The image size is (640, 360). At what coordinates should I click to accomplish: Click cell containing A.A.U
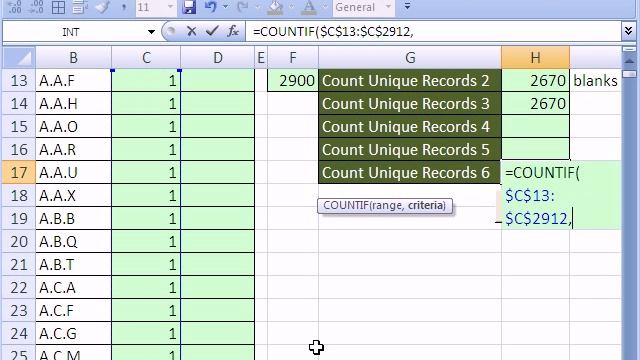(73, 172)
